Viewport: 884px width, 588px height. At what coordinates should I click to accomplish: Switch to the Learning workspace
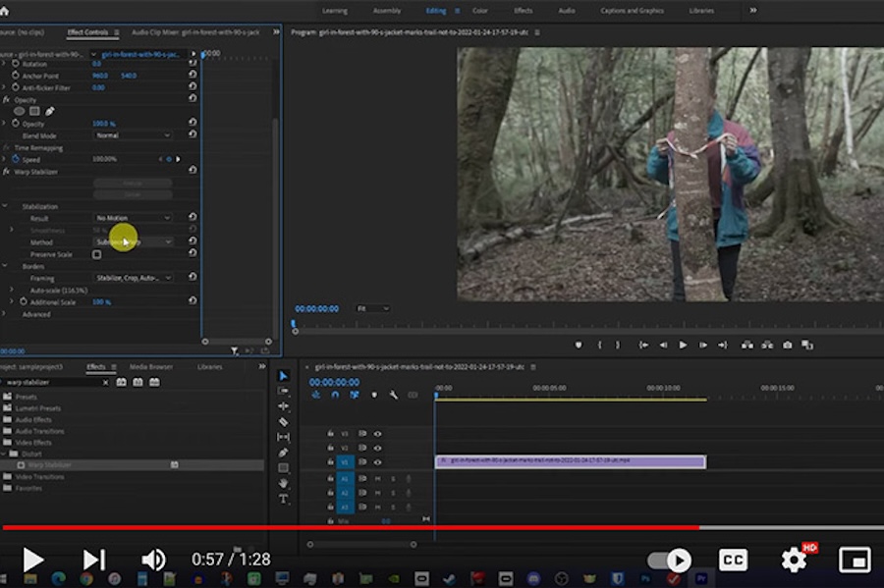[334, 11]
